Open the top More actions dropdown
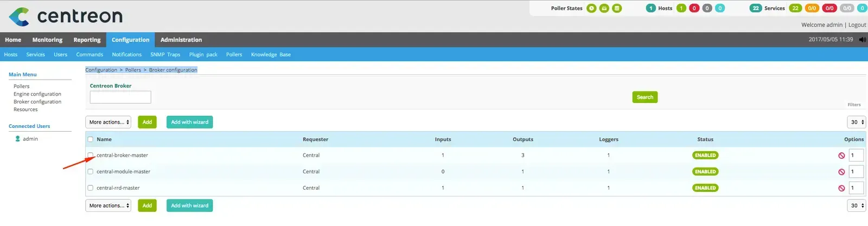 click(x=108, y=122)
